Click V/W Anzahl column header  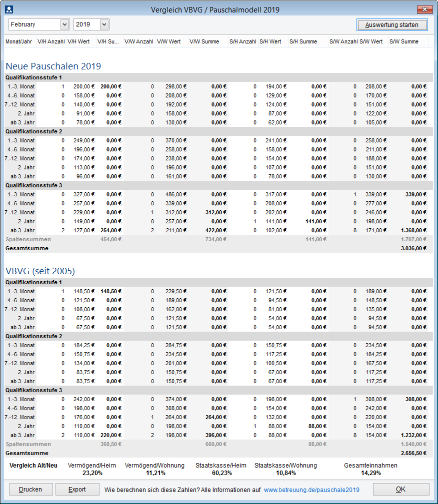[139, 41]
